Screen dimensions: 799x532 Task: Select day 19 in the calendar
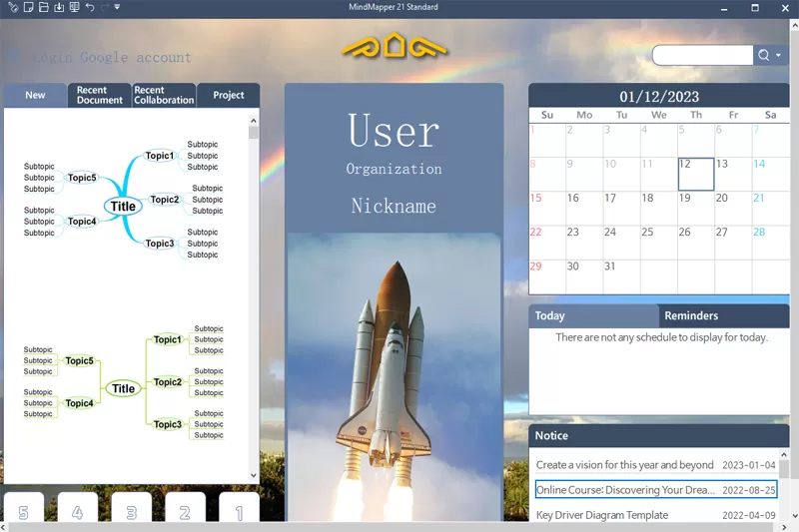tap(696, 209)
